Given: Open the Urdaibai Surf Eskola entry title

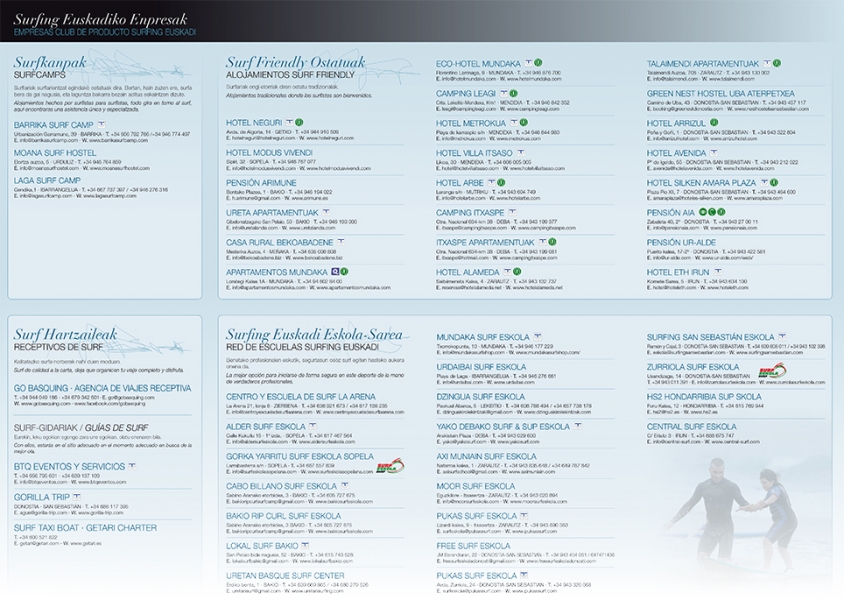Looking at the screenshot, I should [x=481, y=367].
